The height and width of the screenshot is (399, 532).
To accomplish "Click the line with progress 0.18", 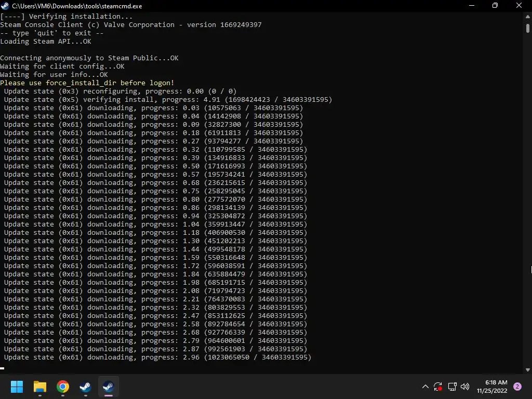I will point(153,133).
